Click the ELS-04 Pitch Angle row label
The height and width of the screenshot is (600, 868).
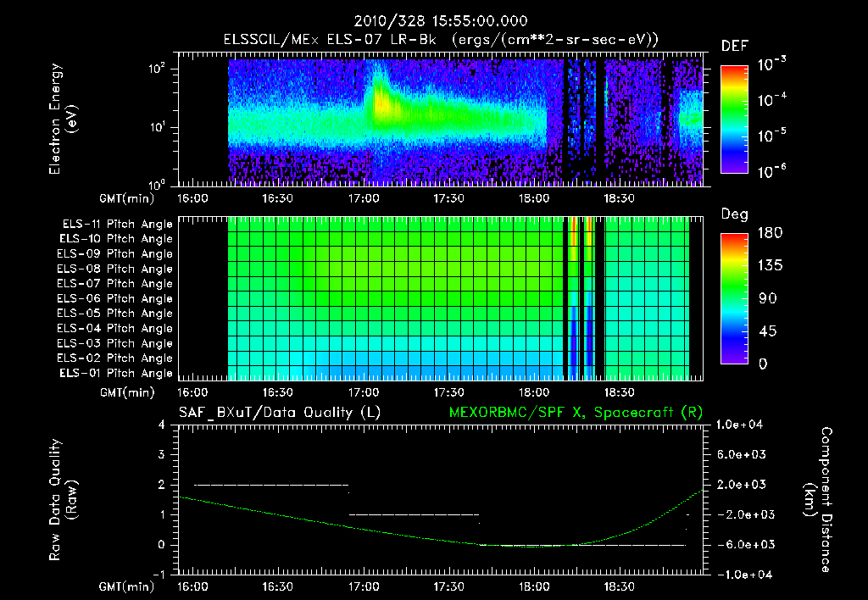click(115, 328)
